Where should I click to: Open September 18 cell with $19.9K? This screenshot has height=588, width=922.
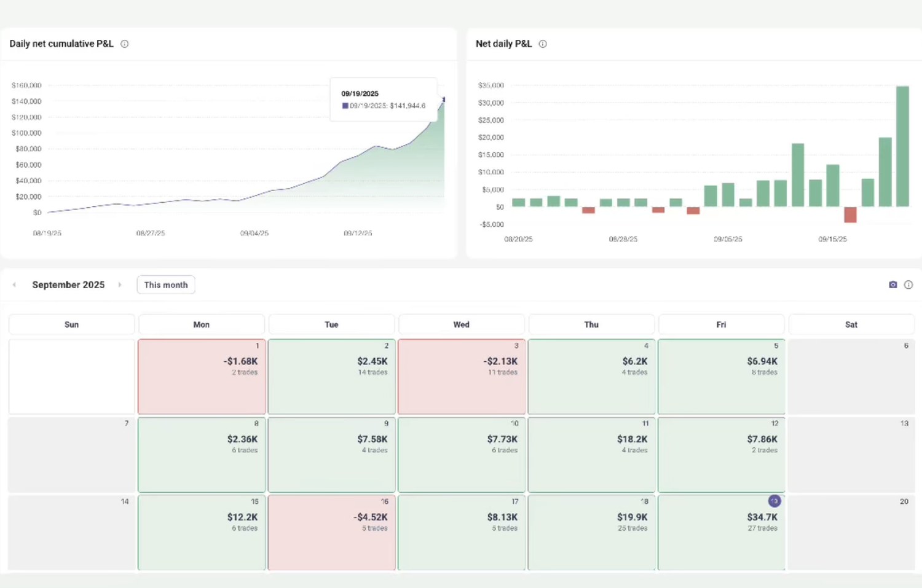click(x=591, y=533)
